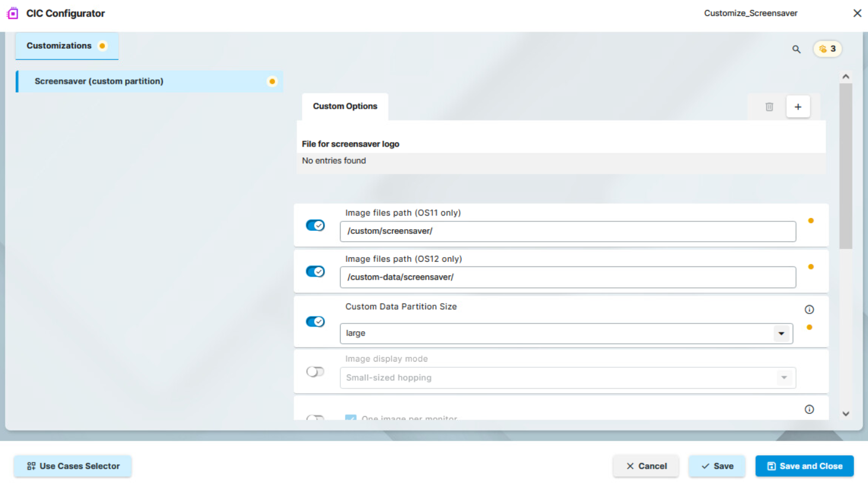868x485 pixels.
Task: Click the CIC Configurator logo icon
Action: click(x=12, y=13)
